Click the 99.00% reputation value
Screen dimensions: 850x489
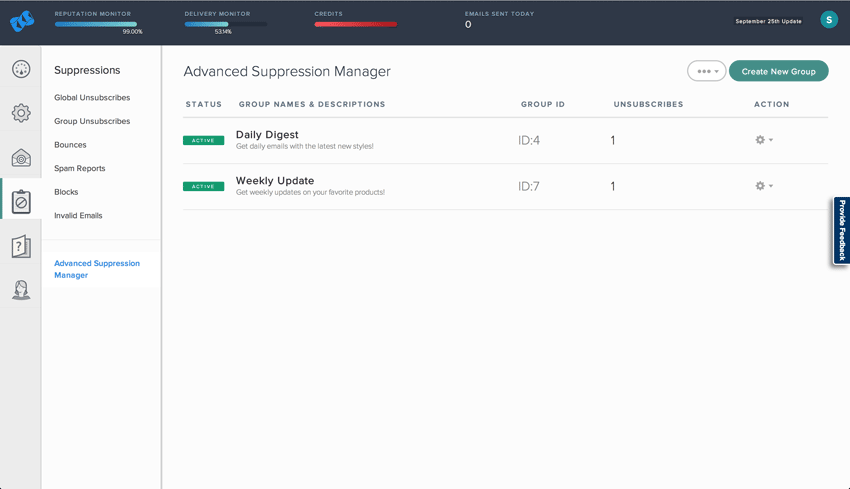[132, 32]
